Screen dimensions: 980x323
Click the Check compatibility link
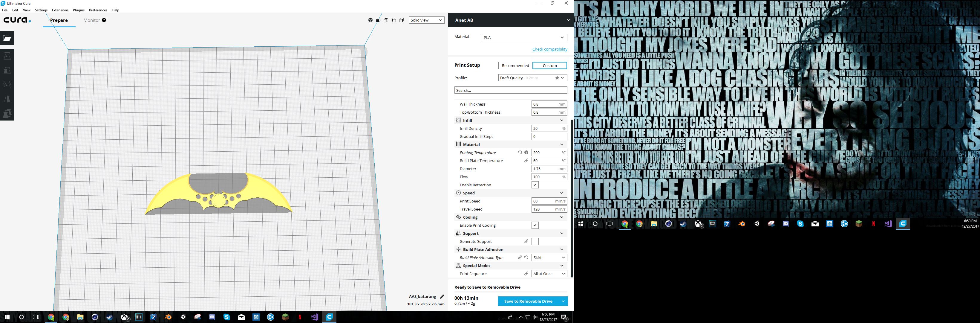549,49
